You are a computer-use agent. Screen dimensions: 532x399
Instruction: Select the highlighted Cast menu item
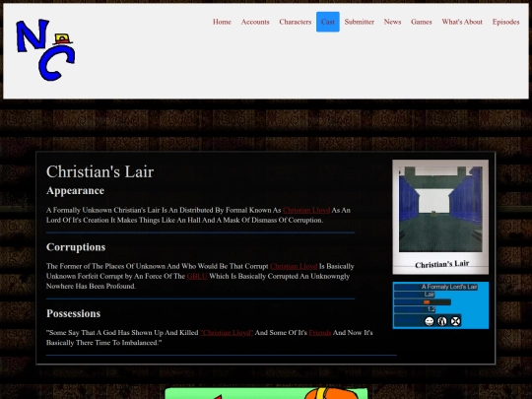pyautogui.click(x=328, y=22)
